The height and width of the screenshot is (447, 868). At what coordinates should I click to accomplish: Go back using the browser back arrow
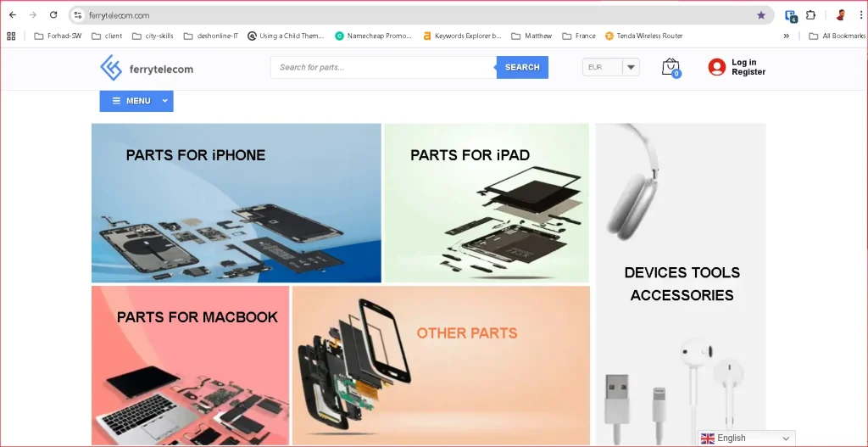tap(13, 15)
